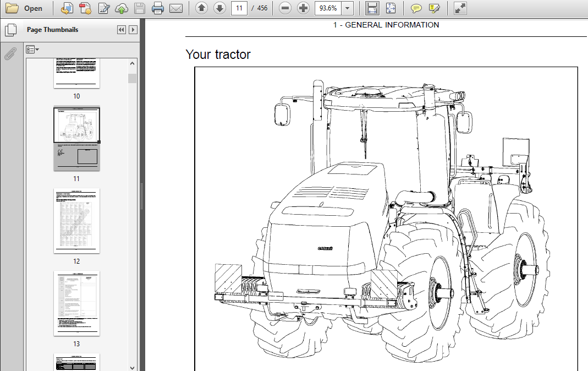Click the Attachments paperclip icon
The image size is (588, 371).
(10, 53)
